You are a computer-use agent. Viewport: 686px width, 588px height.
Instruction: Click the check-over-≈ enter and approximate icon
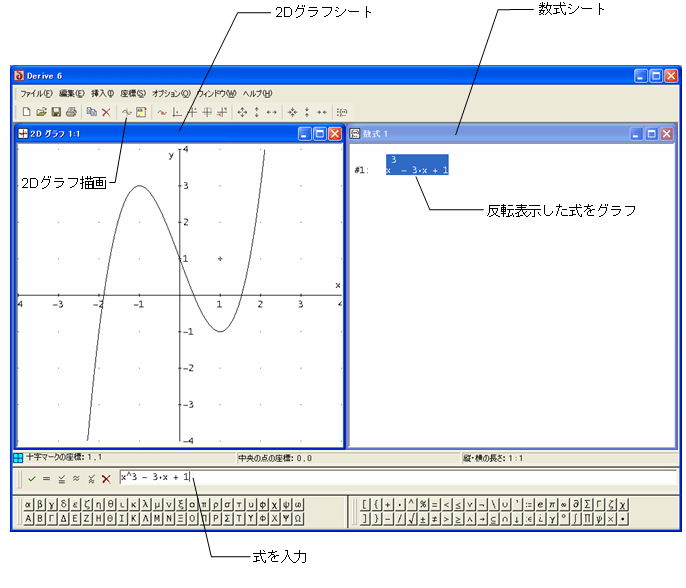click(x=91, y=479)
